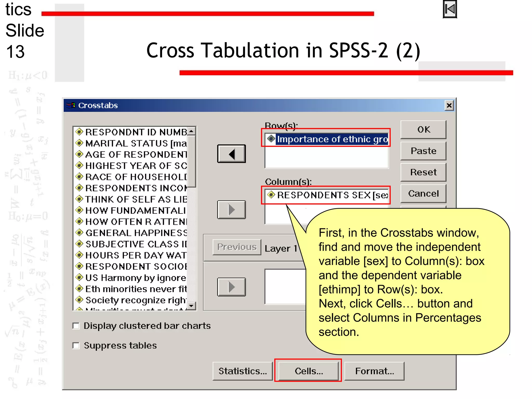Click the icon beside RESPONDNT ID NUMB
This screenshot has height=399, width=532.
pos(79,132)
